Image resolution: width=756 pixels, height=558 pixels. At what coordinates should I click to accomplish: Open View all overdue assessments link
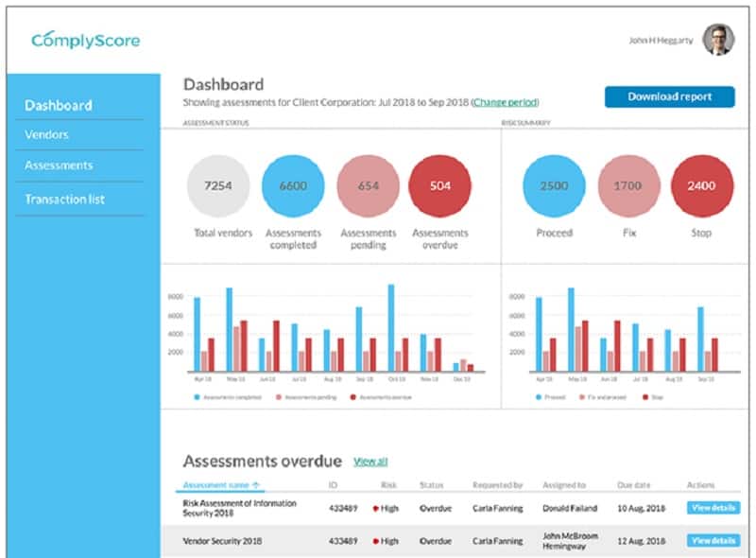(370, 462)
